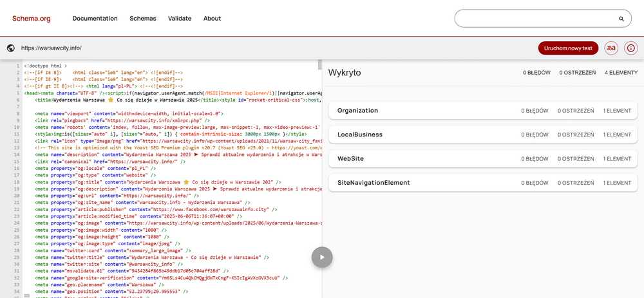This screenshot has width=644, height=298.
Task: Open the Documentation menu item
Action: coord(95,19)
